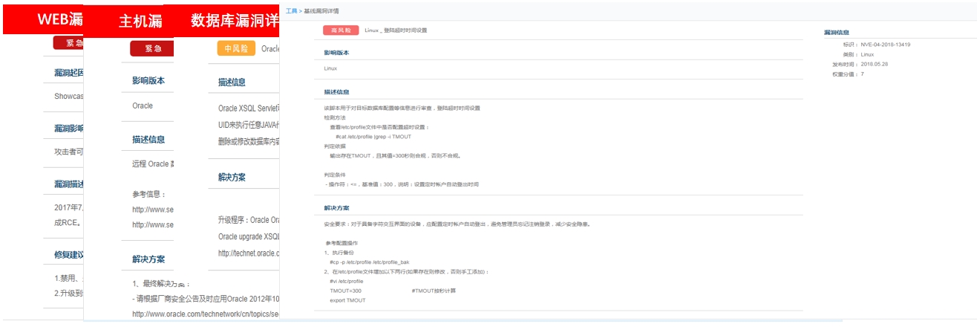Click the 漏洞影响 heading in WEB panel
This screenshot has width=980, height=327.
coord(68,128)
